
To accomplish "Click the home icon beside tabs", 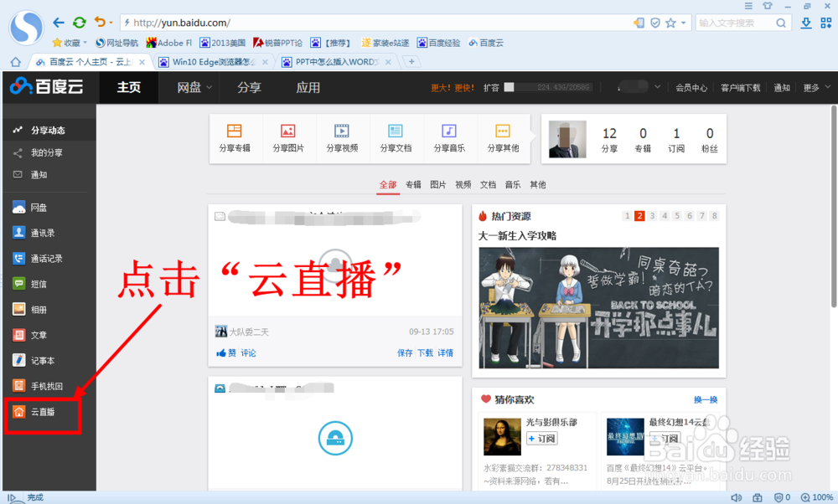I will click(x=15, y=62).
